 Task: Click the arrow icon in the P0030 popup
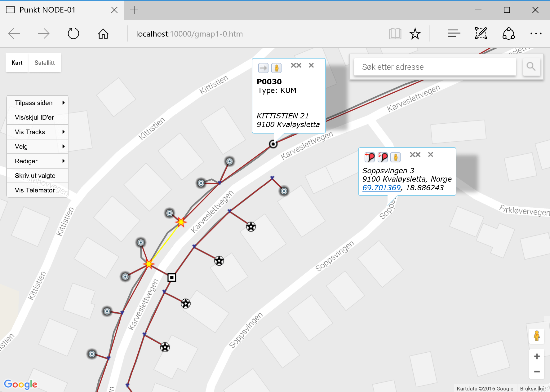pyautogui.click(x=263, y=68)
